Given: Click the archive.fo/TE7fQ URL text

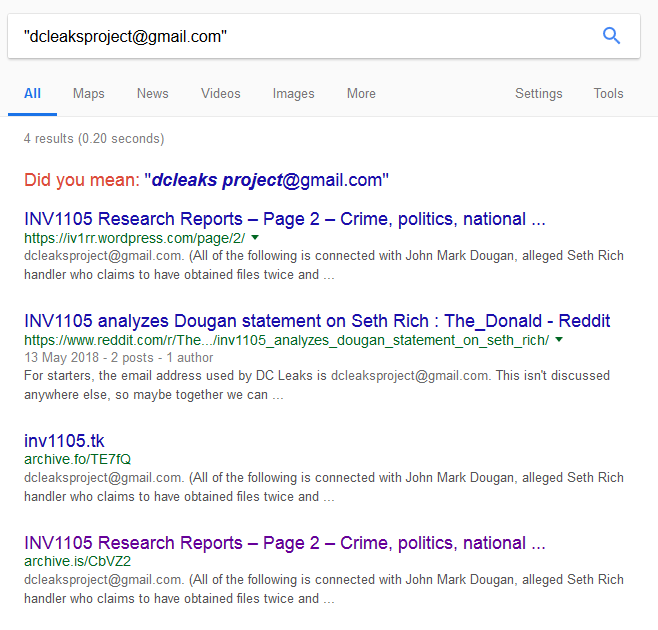Looking at the screenshot, I should (x=77, y=459).
